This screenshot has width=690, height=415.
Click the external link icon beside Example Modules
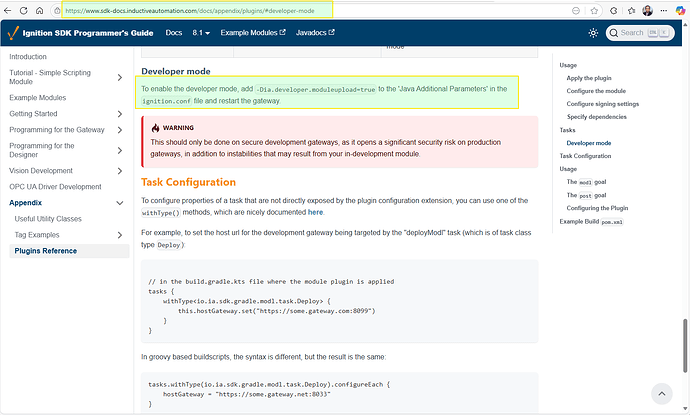pos(283,32)
